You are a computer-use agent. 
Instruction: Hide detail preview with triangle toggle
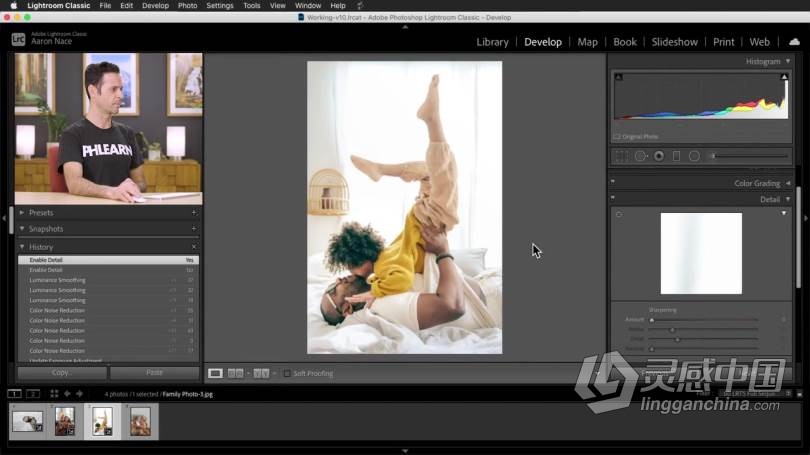click(x=784, y=213)
